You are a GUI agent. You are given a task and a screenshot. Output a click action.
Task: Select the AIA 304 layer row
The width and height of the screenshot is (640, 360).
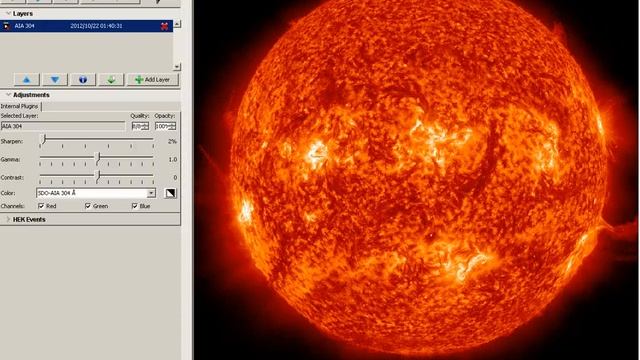pyautogui.click(x=86, y=26)
